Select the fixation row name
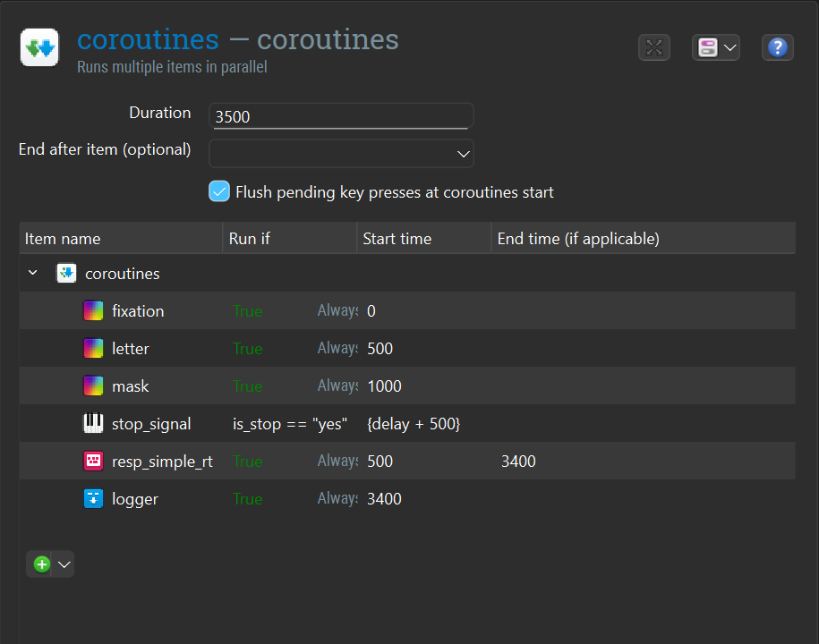 click(138, 311)
